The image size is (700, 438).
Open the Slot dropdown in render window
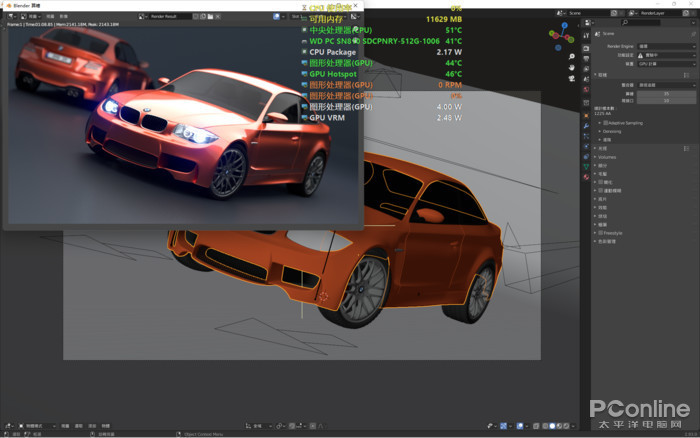click(296, 17)
